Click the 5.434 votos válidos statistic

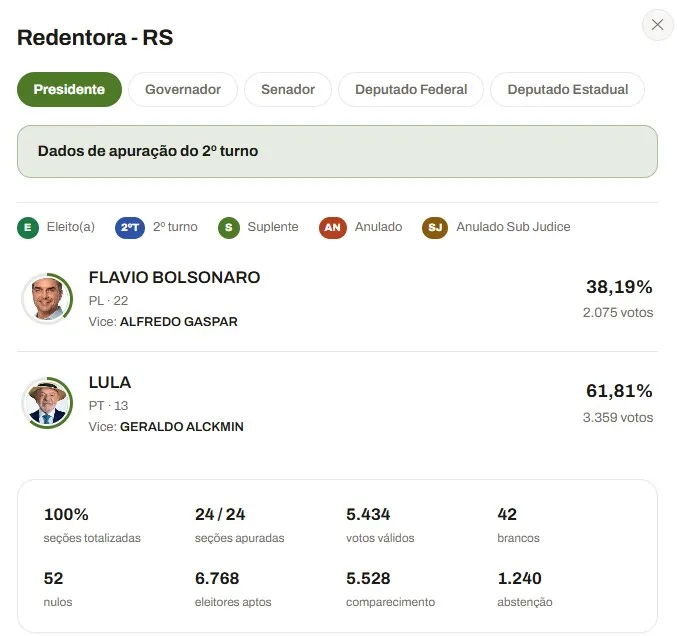pyautogui.click(x=380, y=525)
